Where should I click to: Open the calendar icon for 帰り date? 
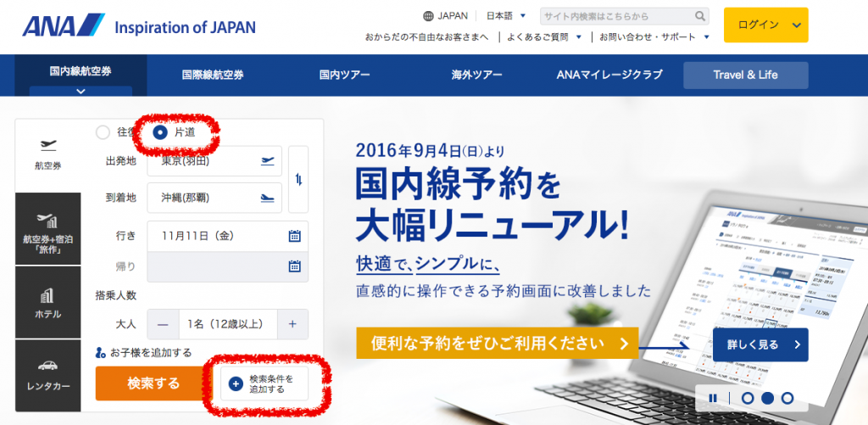[294, 266]
